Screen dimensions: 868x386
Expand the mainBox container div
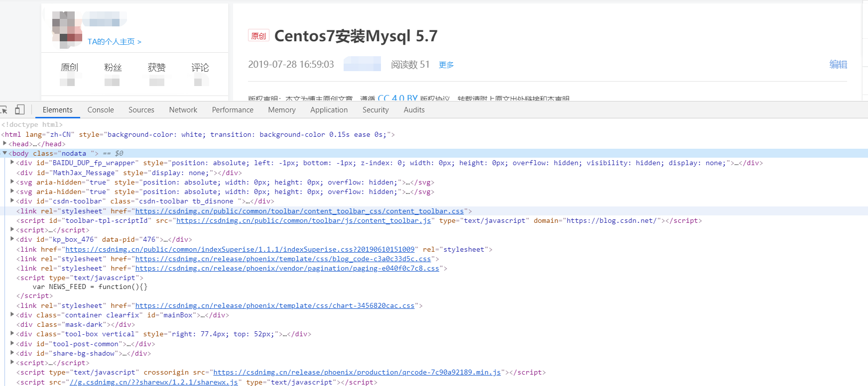click(12, 315)
